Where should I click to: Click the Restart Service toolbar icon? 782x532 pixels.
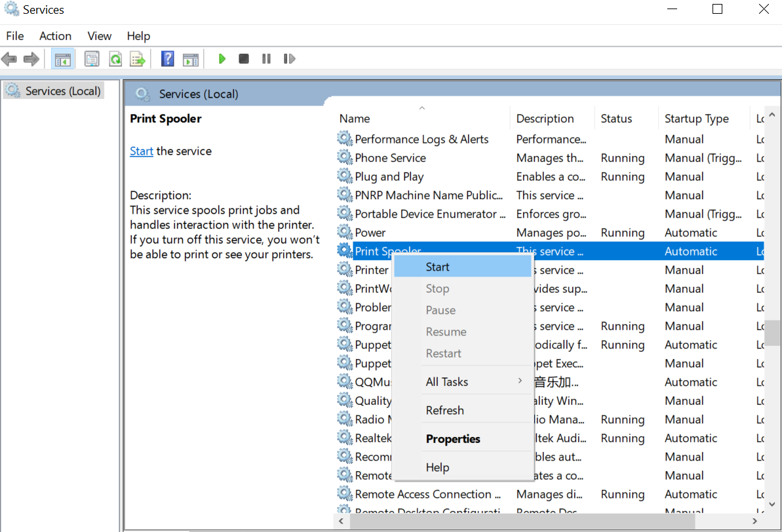click(x=289, y=58)
